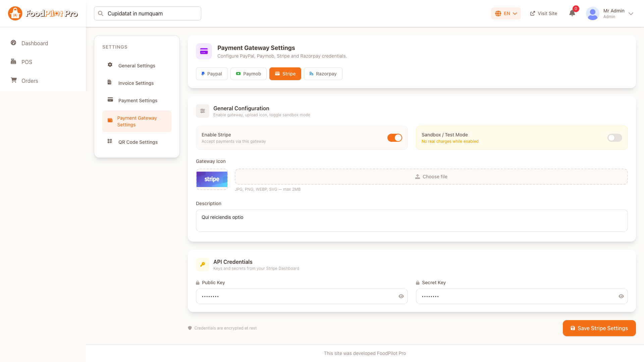
Task: Click the API Credentials key icon
Action: click(203, 264)
